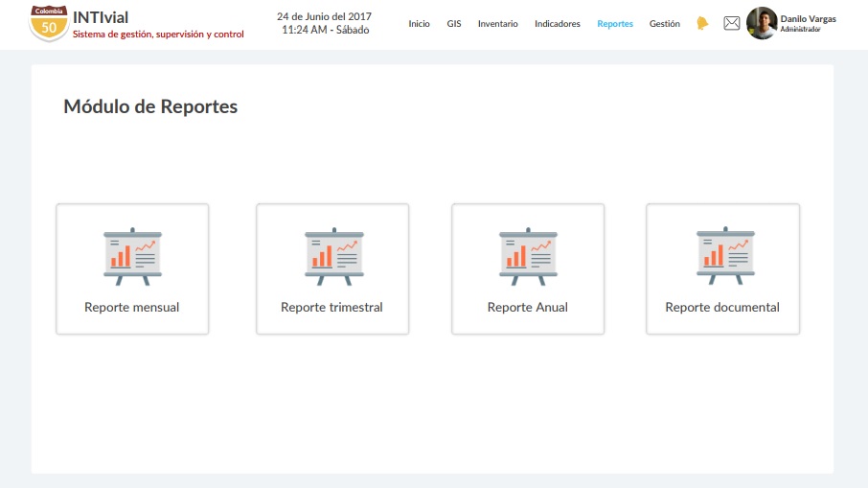Click the presentation chart icon for Reporte mensual

[133, 256]
